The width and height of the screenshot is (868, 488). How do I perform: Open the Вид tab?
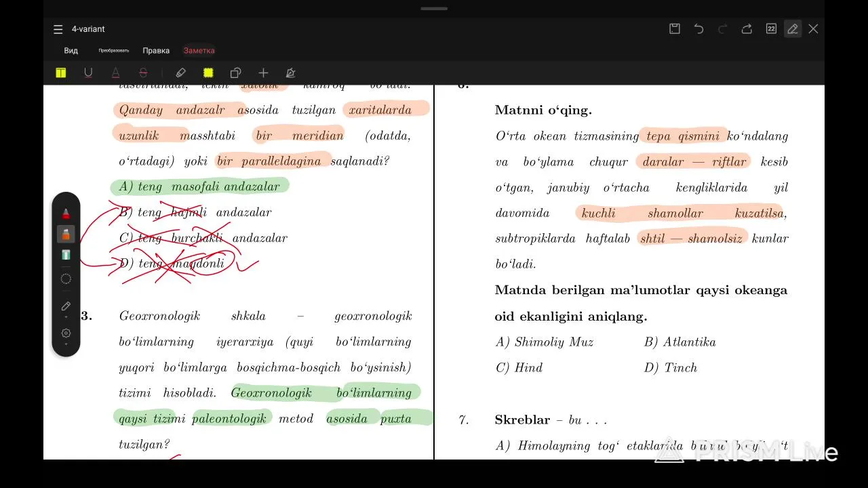[71, 51]
